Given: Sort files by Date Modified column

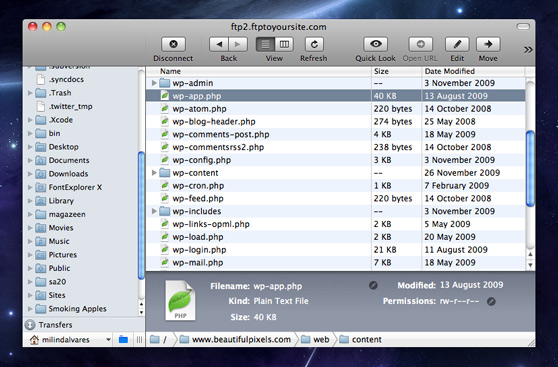Looking at the screenshot, I should tap(473, 71).
